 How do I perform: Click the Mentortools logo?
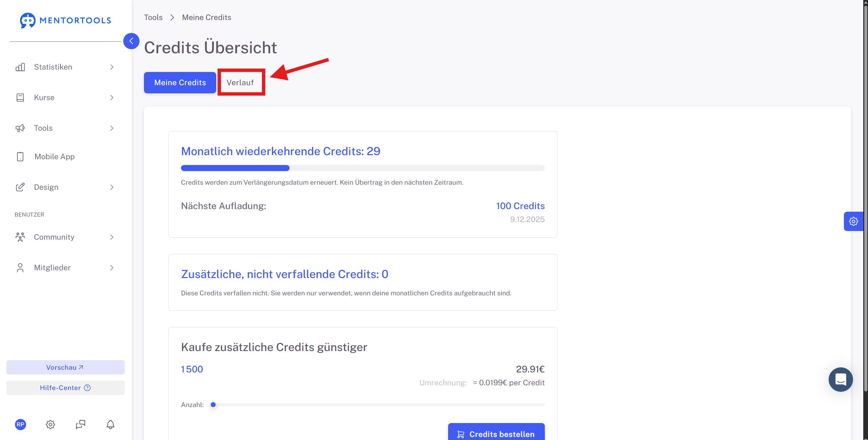tap(66, 20)
